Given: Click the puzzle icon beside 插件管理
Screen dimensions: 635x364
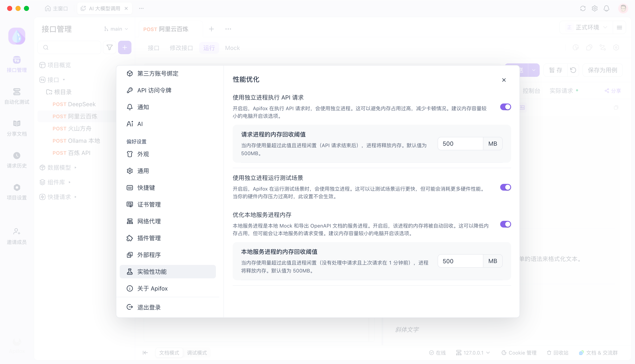Looking at the screenshot, I should tap(130, 238).
